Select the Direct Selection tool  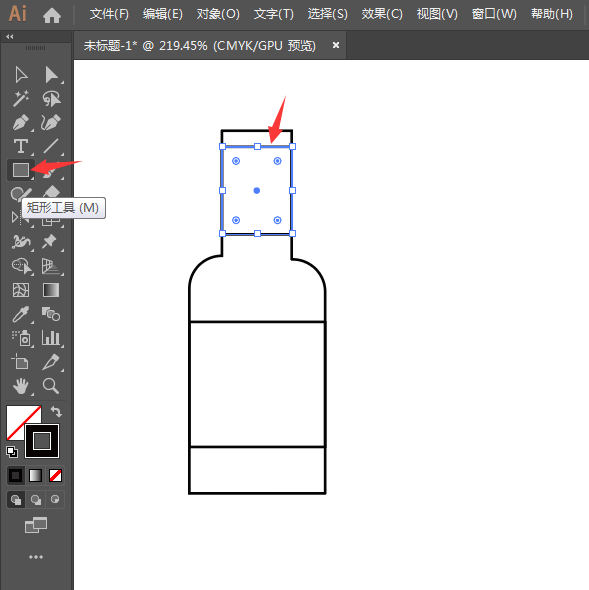[x=51, y=75]
